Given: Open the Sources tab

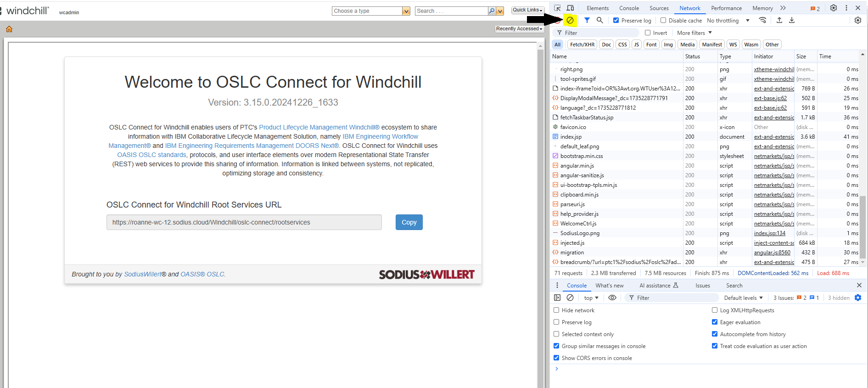Looking at the screenshot, I should point(659,8).
